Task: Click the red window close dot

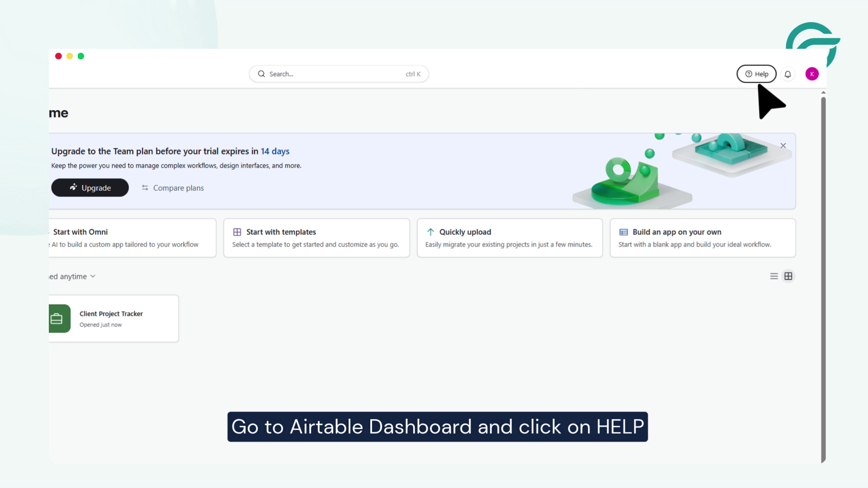Action: point(58,56)
